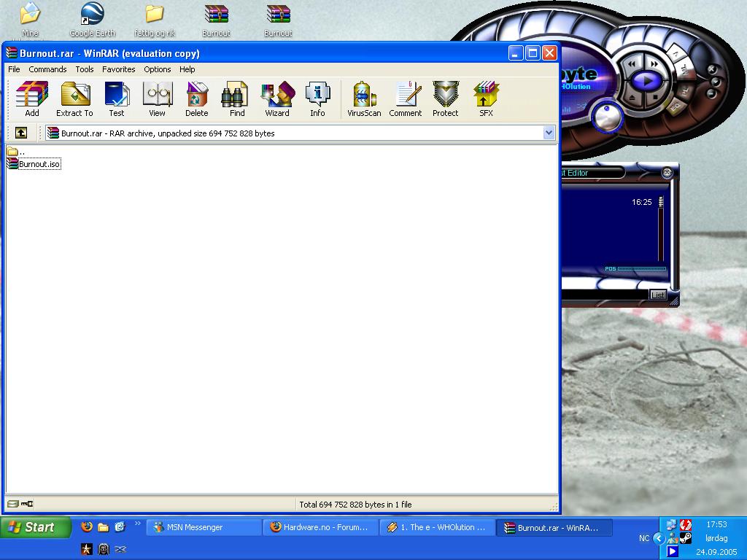Select the Burnout.iso file row

coord(34,164)
